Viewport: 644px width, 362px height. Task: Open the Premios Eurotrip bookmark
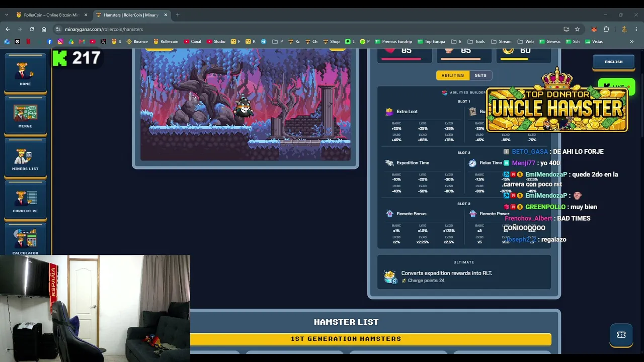pyautogui.click(x=393, y=42)
